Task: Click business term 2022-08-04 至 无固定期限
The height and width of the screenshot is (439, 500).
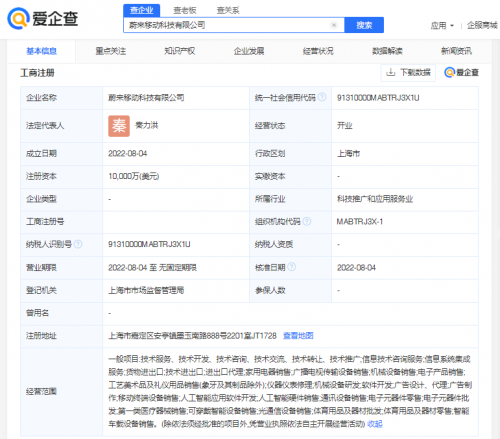Action: 152,268
